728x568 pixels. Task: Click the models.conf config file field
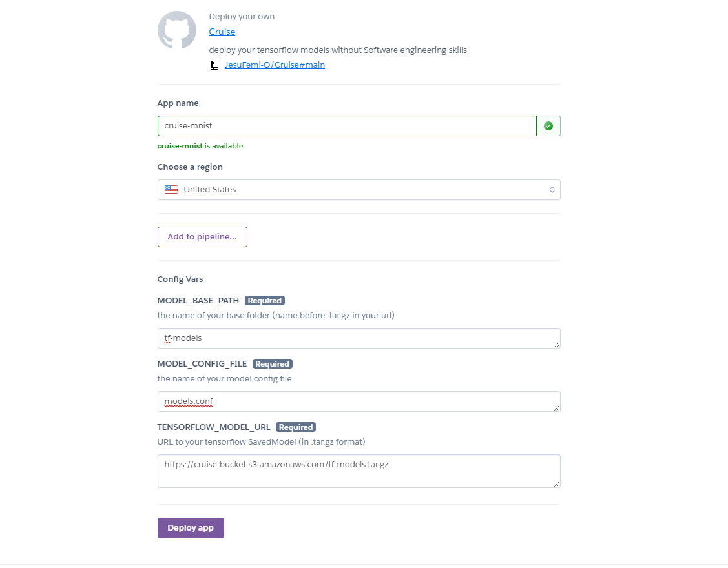coord(359,401)
